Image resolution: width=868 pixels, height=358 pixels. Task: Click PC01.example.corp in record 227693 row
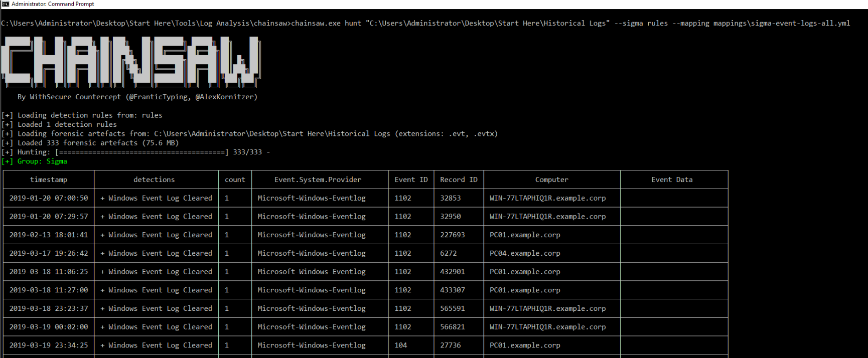[525, 235]
